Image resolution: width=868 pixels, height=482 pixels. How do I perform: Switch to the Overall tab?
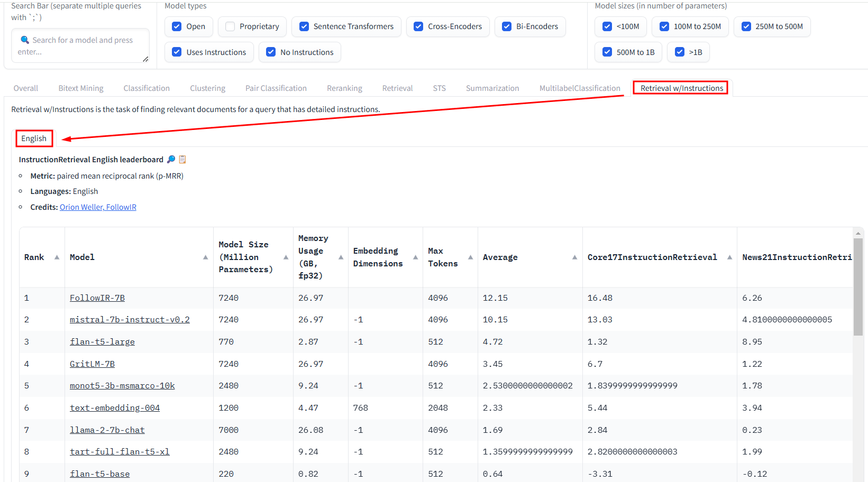(x=26, y=88)
